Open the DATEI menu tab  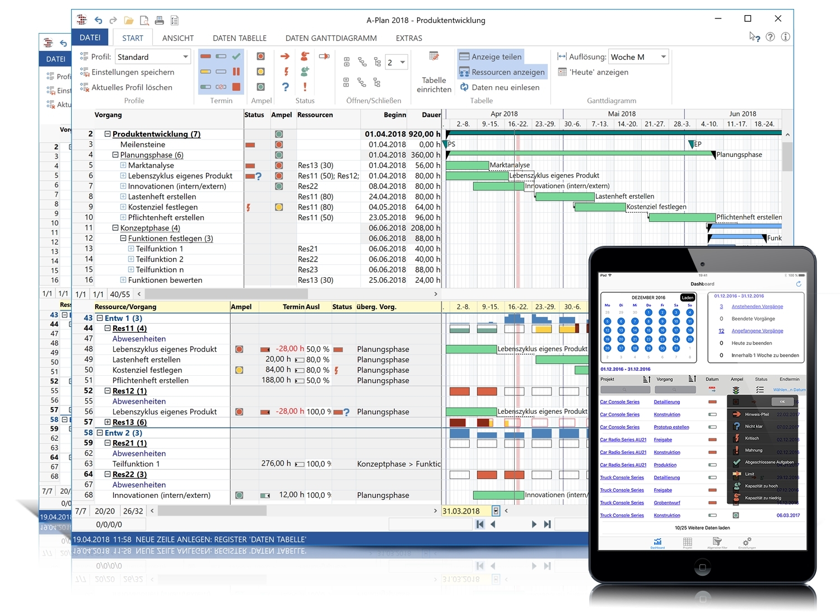[x=90, y=38]
